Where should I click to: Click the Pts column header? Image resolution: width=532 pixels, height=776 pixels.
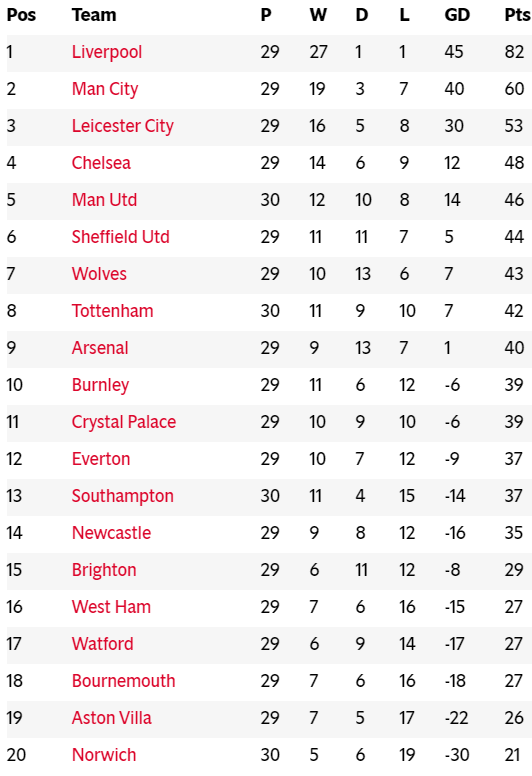(x=517, y=15)
